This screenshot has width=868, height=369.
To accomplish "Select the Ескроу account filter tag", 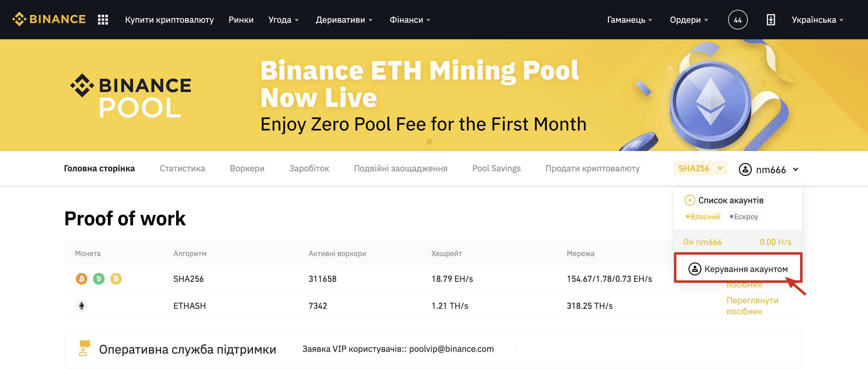I will click(744, 216).
